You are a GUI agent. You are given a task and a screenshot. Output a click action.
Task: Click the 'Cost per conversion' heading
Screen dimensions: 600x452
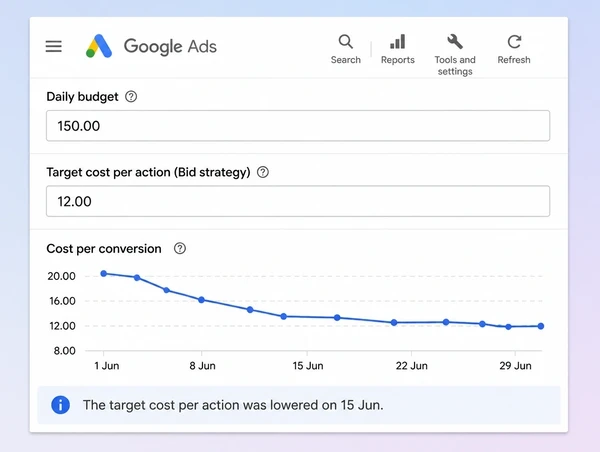tap(104, 249)
